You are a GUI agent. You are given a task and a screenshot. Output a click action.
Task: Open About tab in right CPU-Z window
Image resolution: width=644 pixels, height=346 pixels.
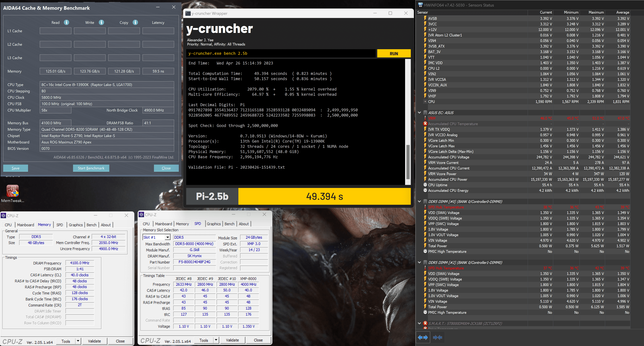[244, 224]
